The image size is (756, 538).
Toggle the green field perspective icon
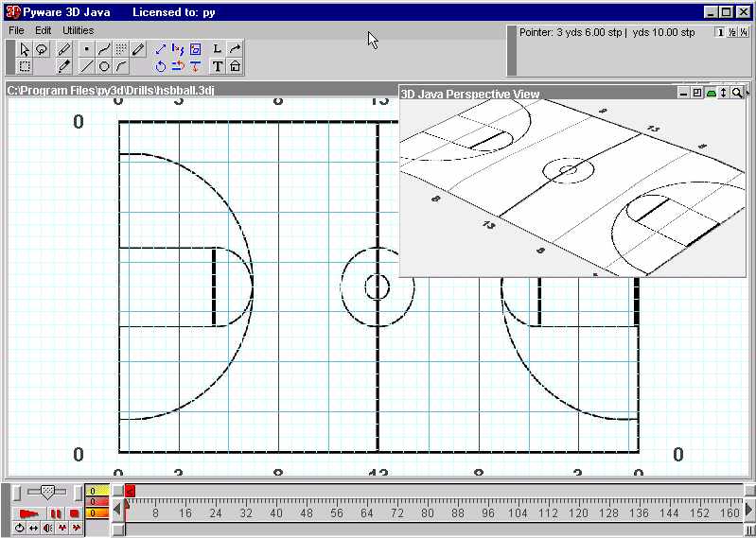pos(711,93)
